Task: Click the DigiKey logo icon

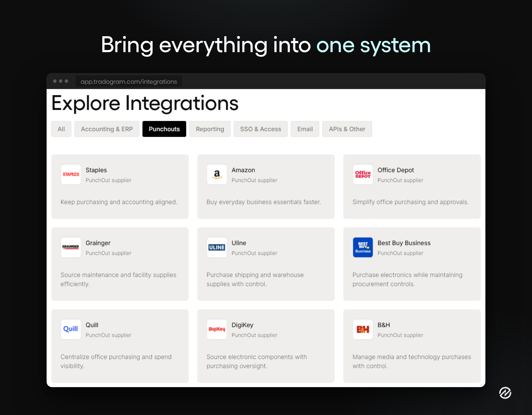Action: point(217,329)
